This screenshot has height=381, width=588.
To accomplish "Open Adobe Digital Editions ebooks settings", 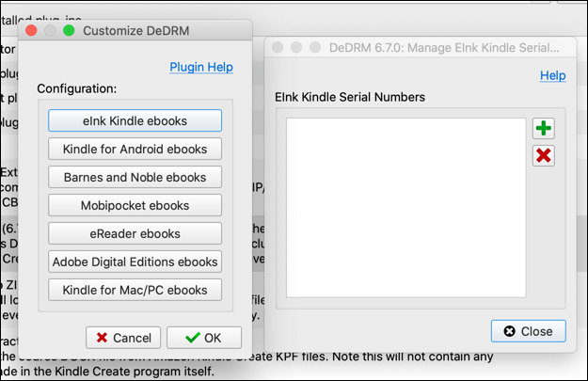I will pyautogui.click(x=135, y=262).
